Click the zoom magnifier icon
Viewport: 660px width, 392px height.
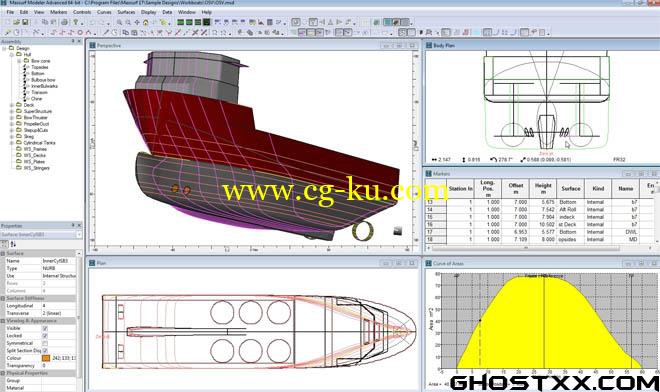(x=120, y=22)
